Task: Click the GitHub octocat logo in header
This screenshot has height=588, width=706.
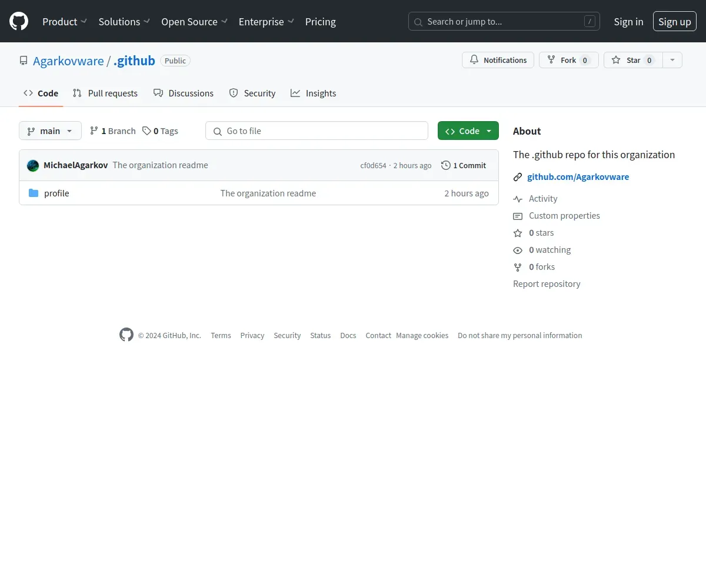Action: click(19, 22)
